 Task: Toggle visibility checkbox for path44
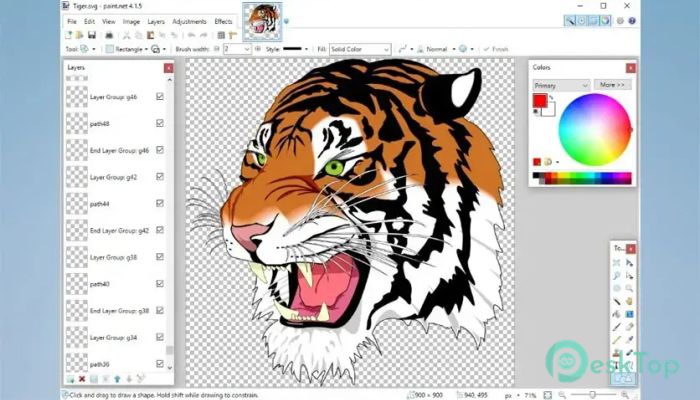(160, 204)
